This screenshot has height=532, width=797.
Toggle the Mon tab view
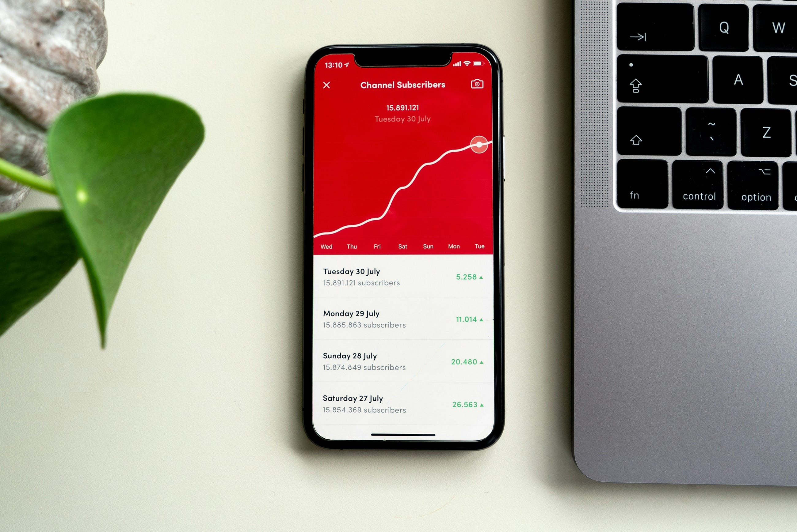(453, 246)
